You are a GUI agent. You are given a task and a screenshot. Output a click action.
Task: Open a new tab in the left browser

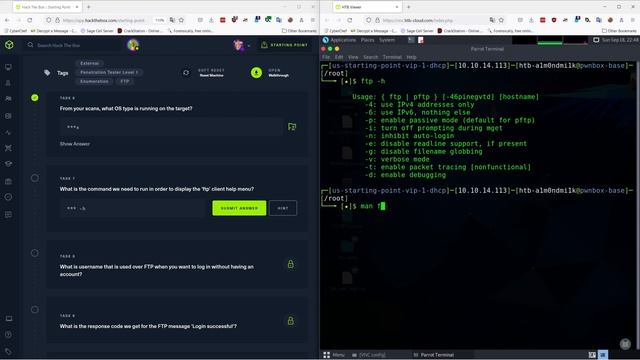pos(89,7)
